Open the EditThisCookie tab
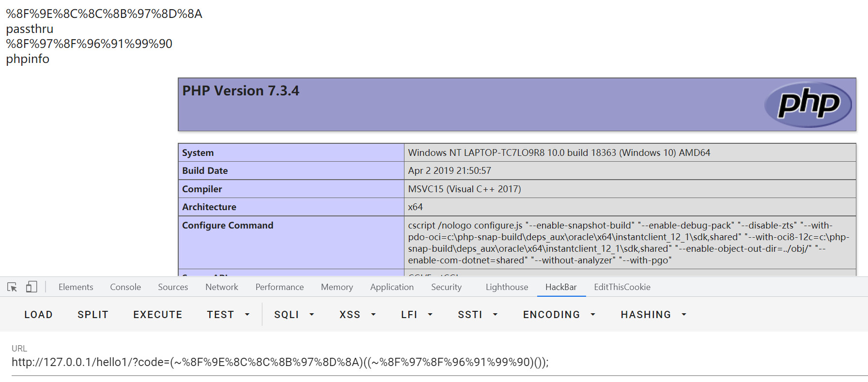868x382 pixels. click(x=622, y=287)
